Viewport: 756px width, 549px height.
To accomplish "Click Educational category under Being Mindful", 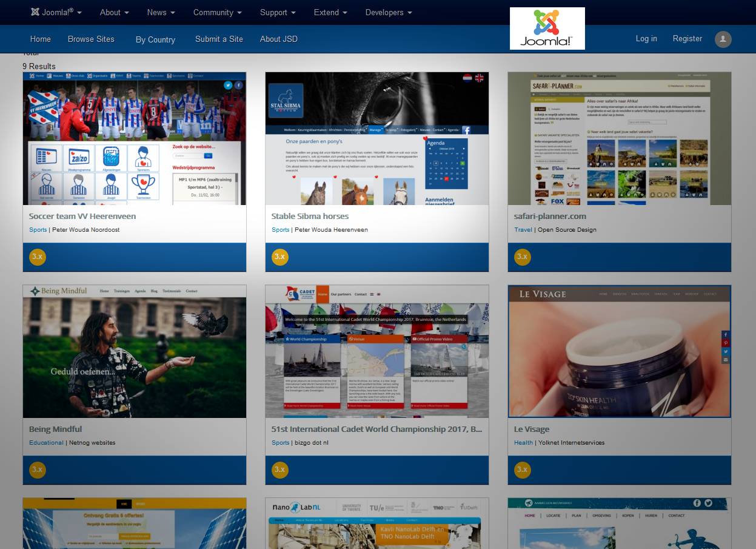I will pos(46,443).
